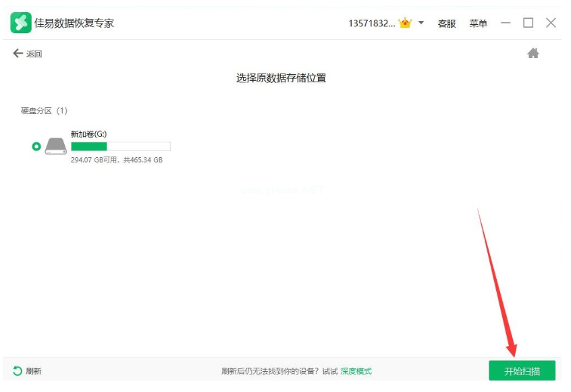Open the 客服 support menu
The width and height of the screenshot is (571, 392).
coord(447,24)
